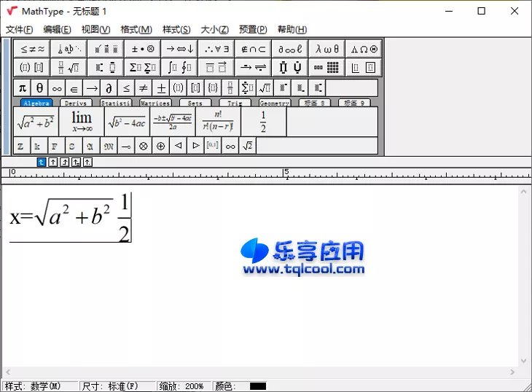Open the fraction and radical templates palette
The width and height of the screenshot is (532, 392).
pyautogui.click(x=69, y=67)
